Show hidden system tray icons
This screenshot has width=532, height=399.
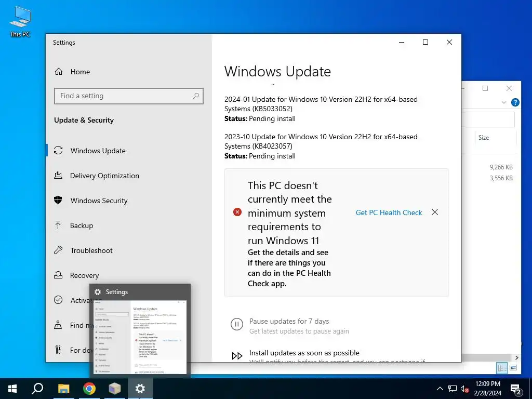click(x=440, y=389)
